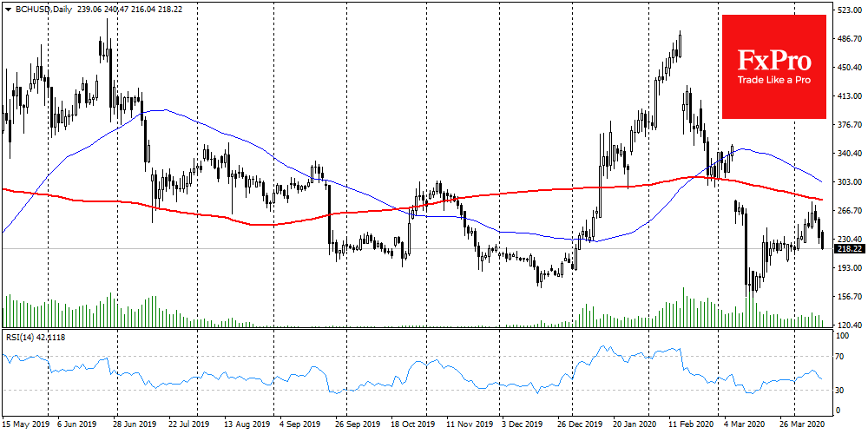Click the 11 Feb 2020 date marker
Viewport: 868px width, 434px height.
click(x=692, y=425)
